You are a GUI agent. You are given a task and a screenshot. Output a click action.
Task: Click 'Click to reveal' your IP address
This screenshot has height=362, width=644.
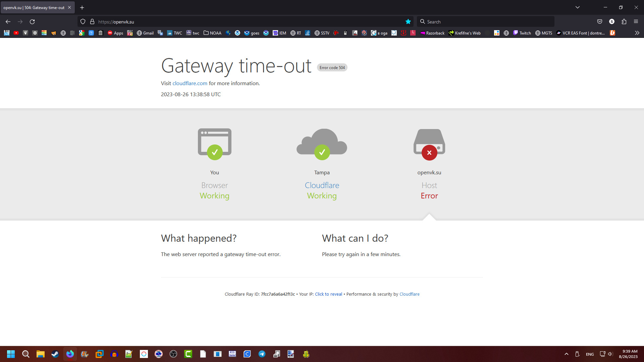pos(328,294)
